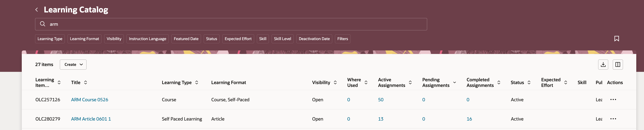
Task: Sort by Learning Type column arrows
Action: [197, 82]
